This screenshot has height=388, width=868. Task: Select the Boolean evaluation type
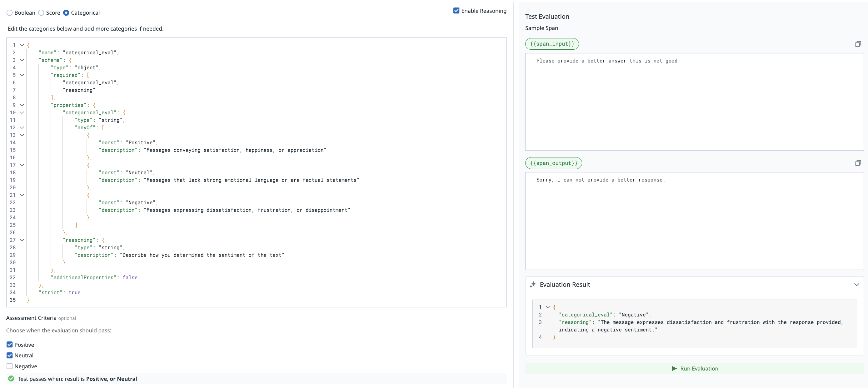[10, 13]
